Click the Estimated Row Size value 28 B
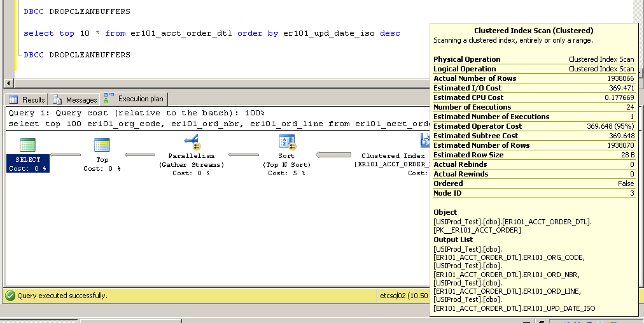The height and width of the screenshot is (323, 644). point(627,155)
